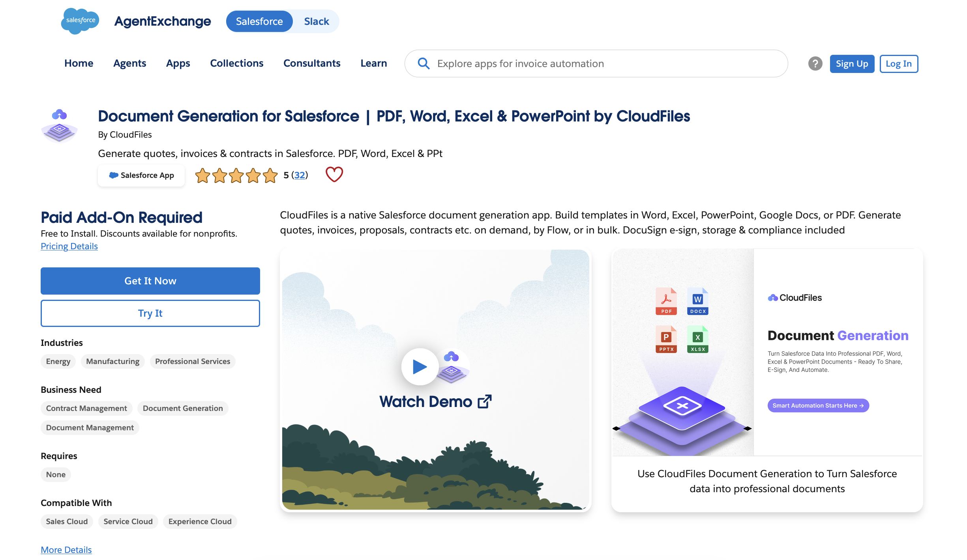Click the Salesforce App badge
The height and width of the screenshot is (560, 967).
tap(141, 175)
